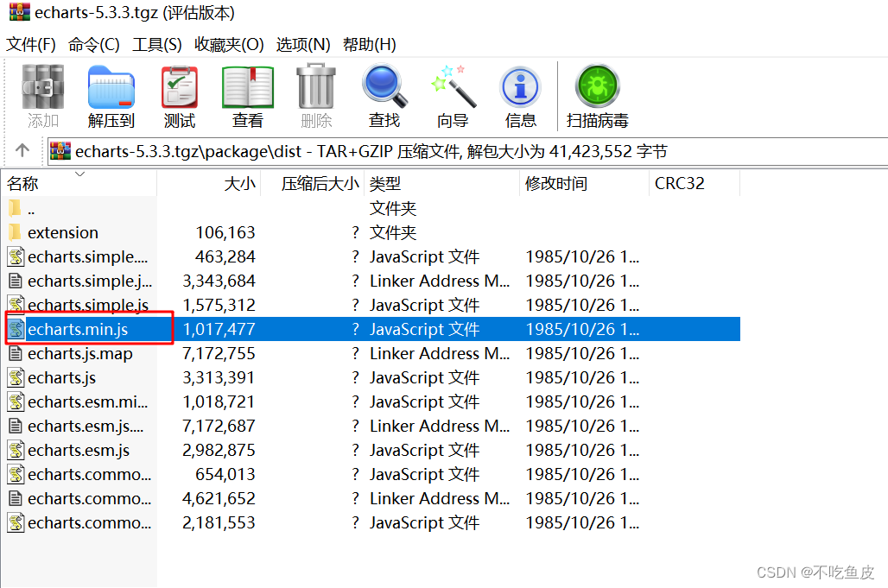888x588 pixels.
Task: Launch the Wizard (向导) wand icon
Action: tap(453, 86)
